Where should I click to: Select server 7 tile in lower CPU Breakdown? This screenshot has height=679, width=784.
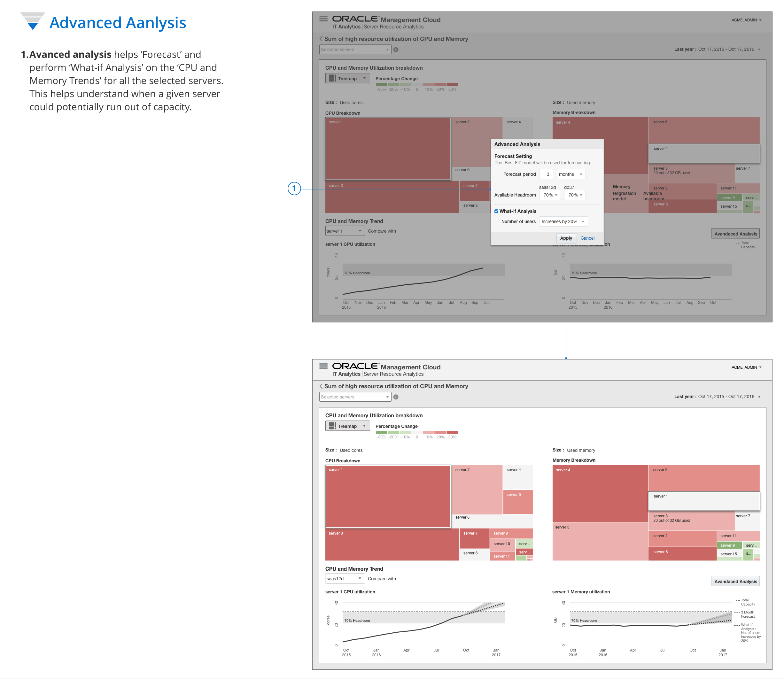474,538
